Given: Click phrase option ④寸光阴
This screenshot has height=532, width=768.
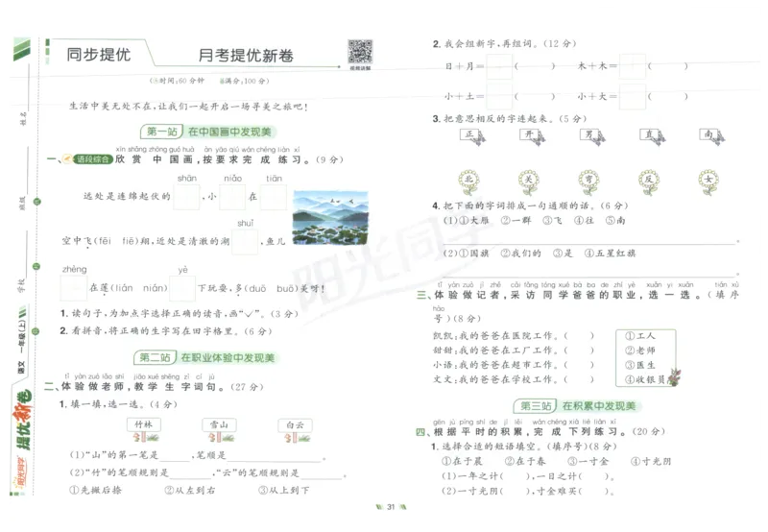Looking at the screenshot, I should [x=651, y=461].
